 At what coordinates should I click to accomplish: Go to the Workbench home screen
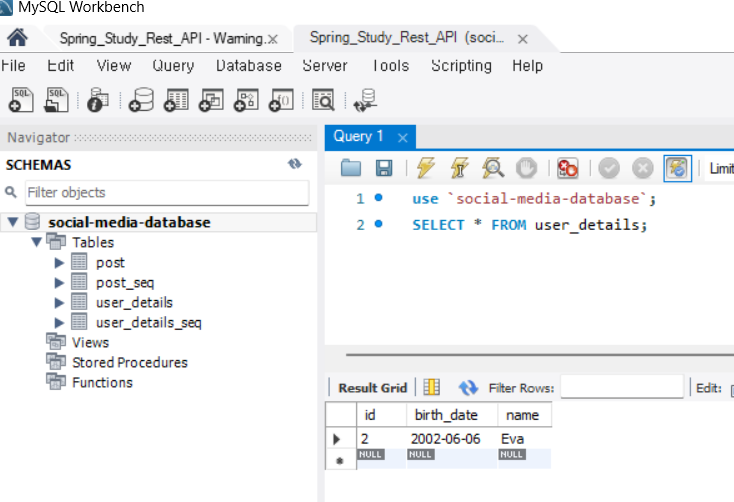(17, 37)
